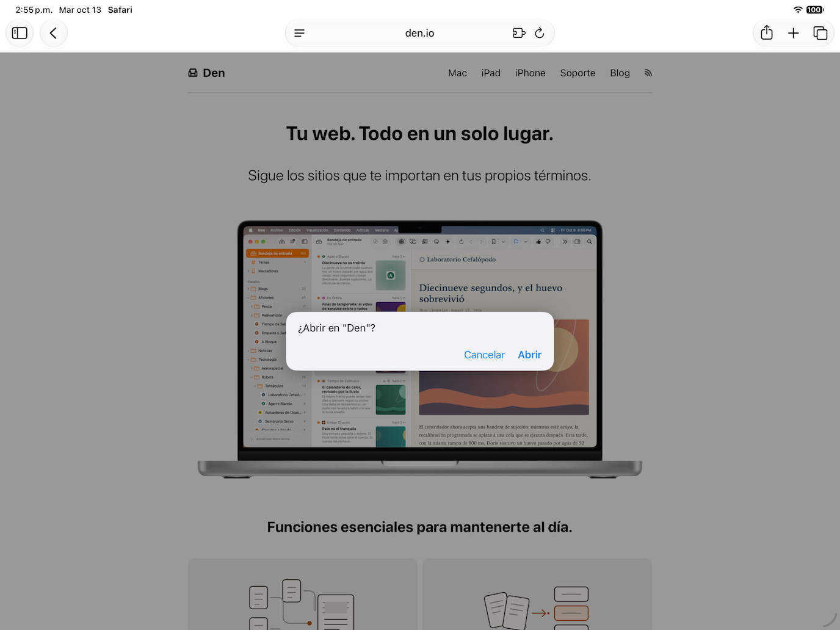Confirm Abrir in the dialog
840x630 pixels.
click(x=529, y=355)
